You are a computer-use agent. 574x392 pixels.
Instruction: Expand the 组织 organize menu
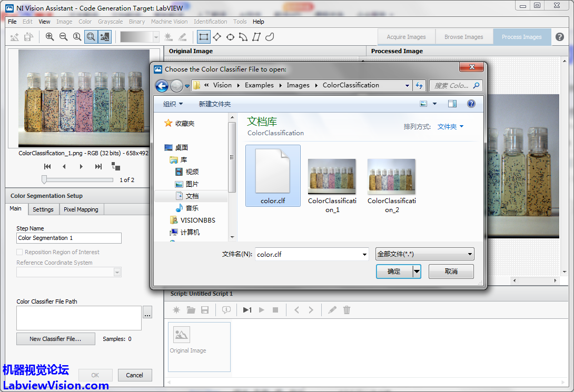(173, 104)
